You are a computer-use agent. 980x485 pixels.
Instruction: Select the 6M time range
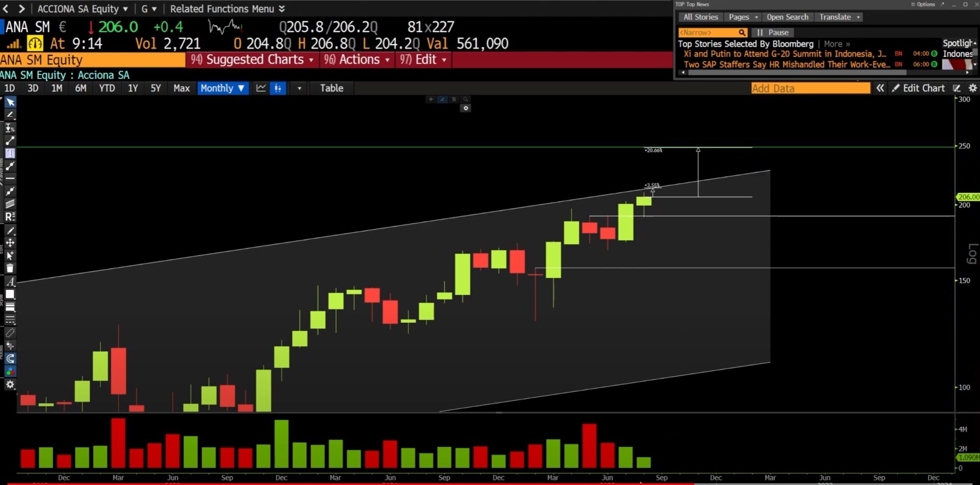click(x=81, y=88)
